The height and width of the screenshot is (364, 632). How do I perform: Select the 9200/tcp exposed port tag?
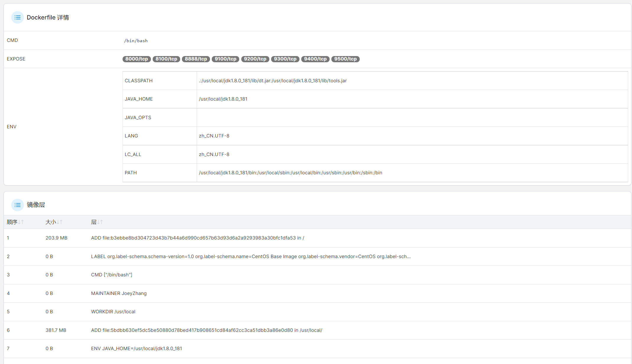pos(255,59)
